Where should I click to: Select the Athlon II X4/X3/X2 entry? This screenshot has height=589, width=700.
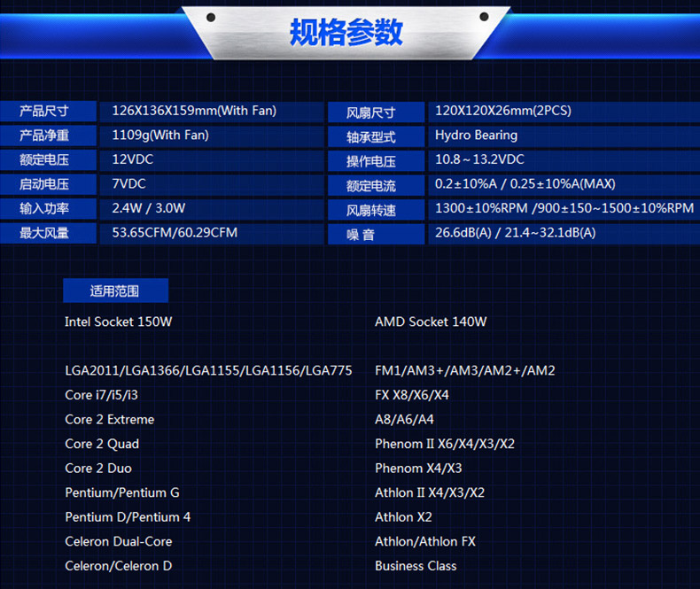point(430,492)
